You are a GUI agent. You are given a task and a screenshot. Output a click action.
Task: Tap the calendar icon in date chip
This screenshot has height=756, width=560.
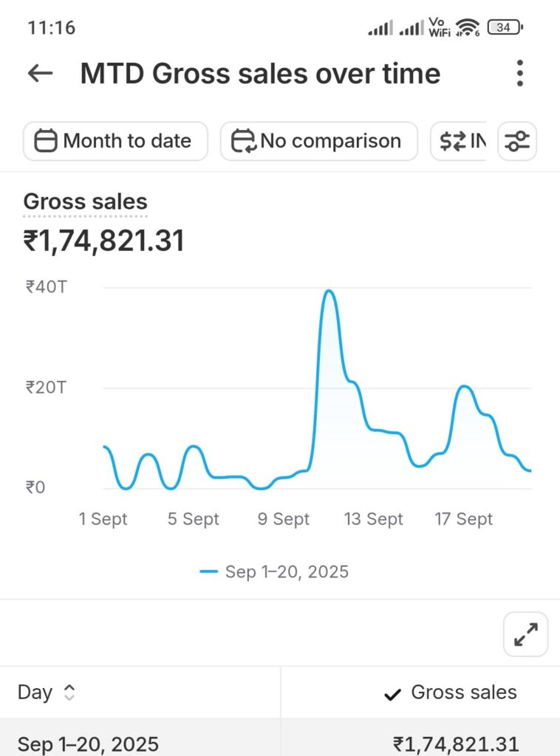tap(46, 141)
